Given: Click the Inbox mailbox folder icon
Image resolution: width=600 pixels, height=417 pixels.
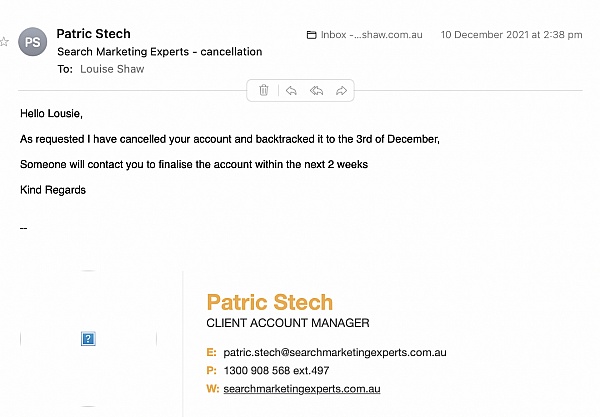Looking at the screenshot, I should [x=311, y=35].
